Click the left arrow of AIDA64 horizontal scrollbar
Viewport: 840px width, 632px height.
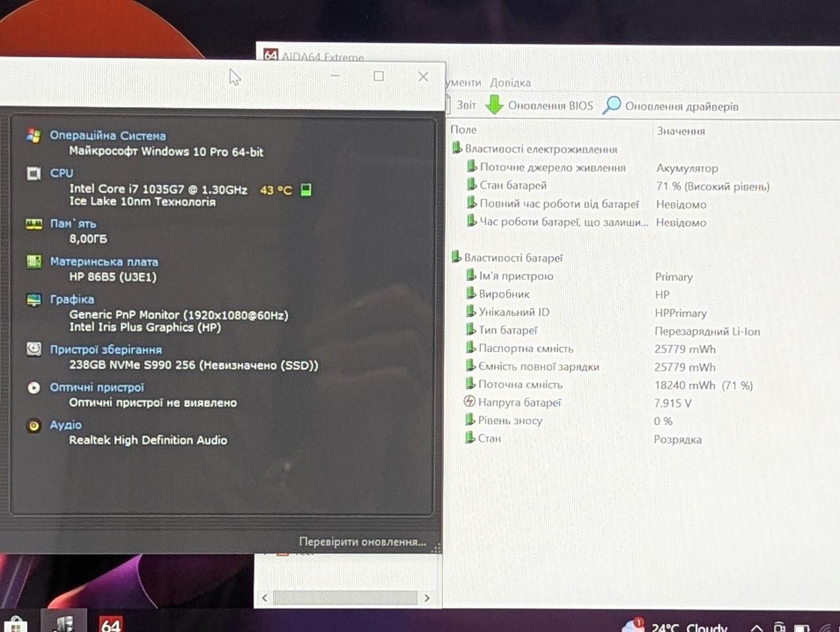(x=264, y=598)
